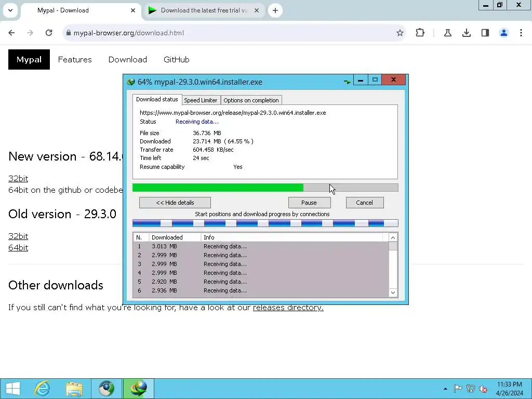Image resolution: width=532 pixels, height=399 pixels.
Task: Click the site lock icon in address bar
Action: (x=69, y=33)
